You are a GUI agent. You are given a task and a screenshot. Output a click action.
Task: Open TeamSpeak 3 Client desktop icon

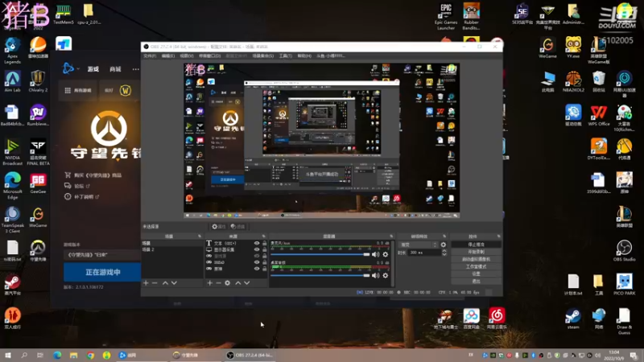[12, 220]
